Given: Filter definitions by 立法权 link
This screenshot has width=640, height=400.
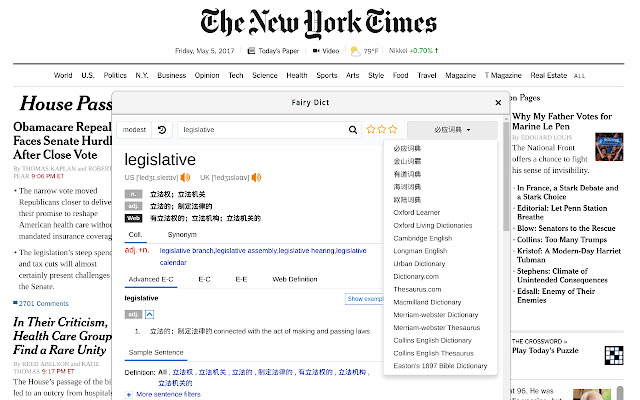Looking at the screenshot, I should (182, 372).
